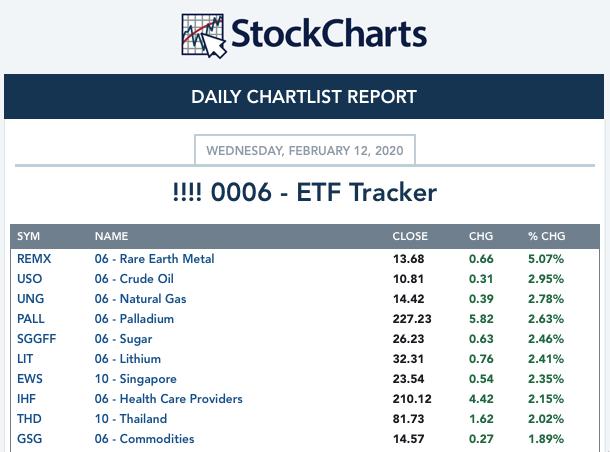
Task: Open the IHF symbol link
Action: coord(26,399)
